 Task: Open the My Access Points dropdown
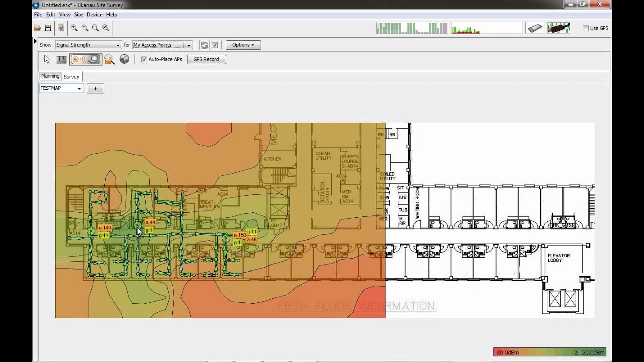tap(162, 45)
